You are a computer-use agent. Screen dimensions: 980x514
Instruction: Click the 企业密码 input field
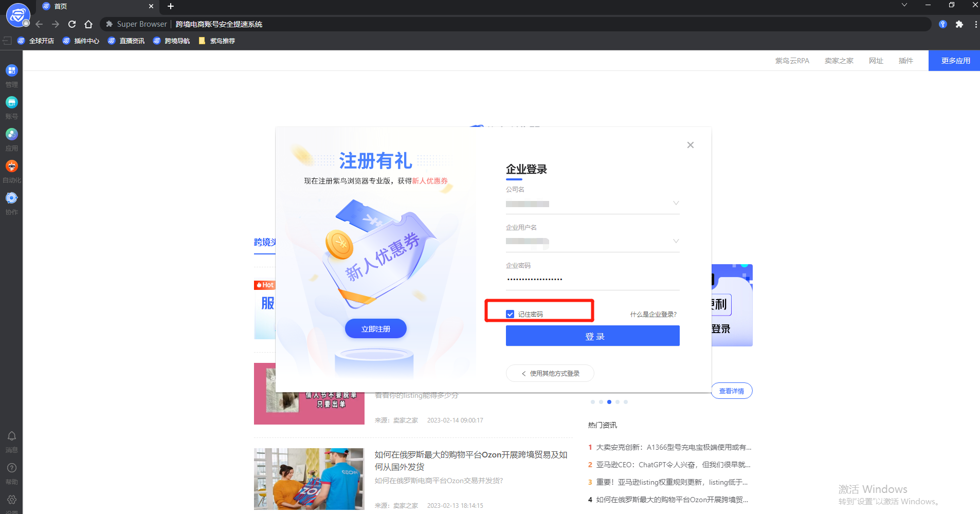point(593,279)
